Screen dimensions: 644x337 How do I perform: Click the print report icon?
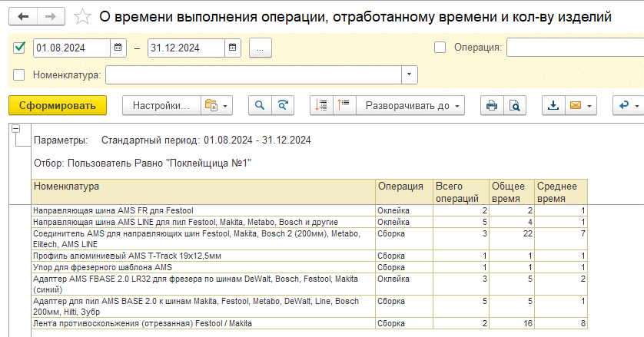491,105
